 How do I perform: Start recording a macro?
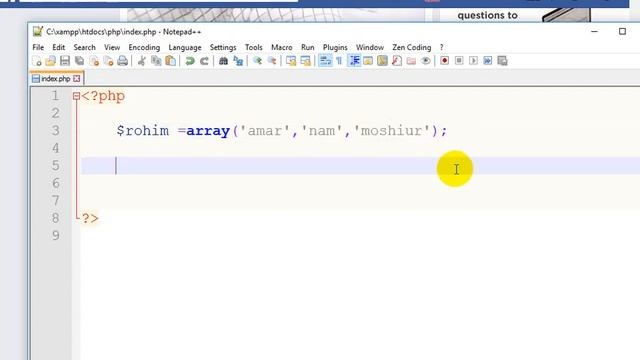pyautogui.click(x=444, y=61)
